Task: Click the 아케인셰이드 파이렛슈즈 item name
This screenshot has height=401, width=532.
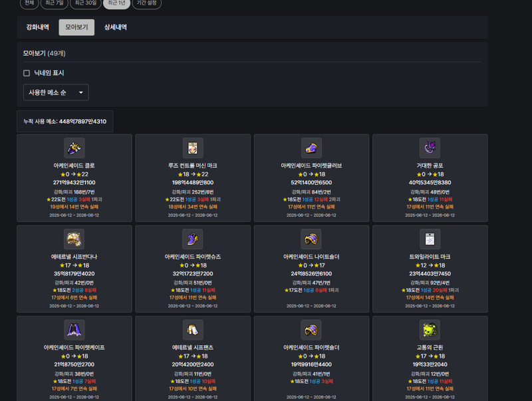Action: click(193, 257)
